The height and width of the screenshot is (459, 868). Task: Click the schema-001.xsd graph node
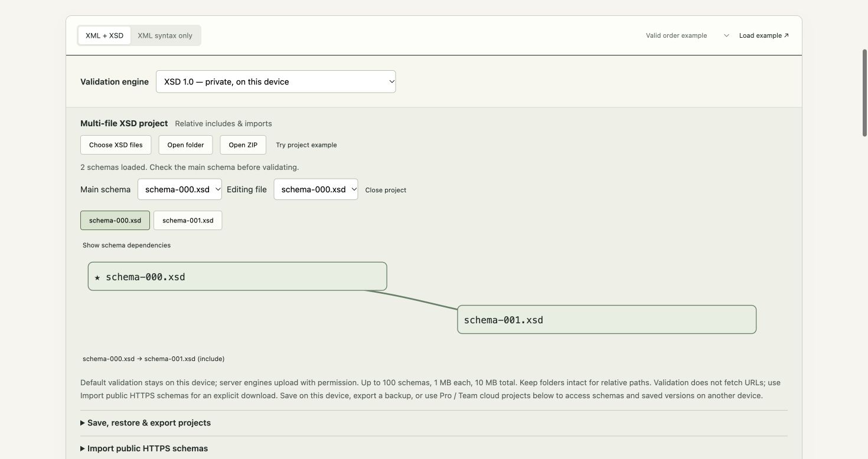607,319
